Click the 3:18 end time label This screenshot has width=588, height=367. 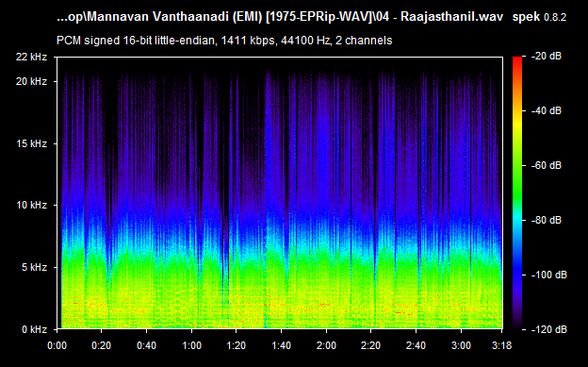click(501, 345)
